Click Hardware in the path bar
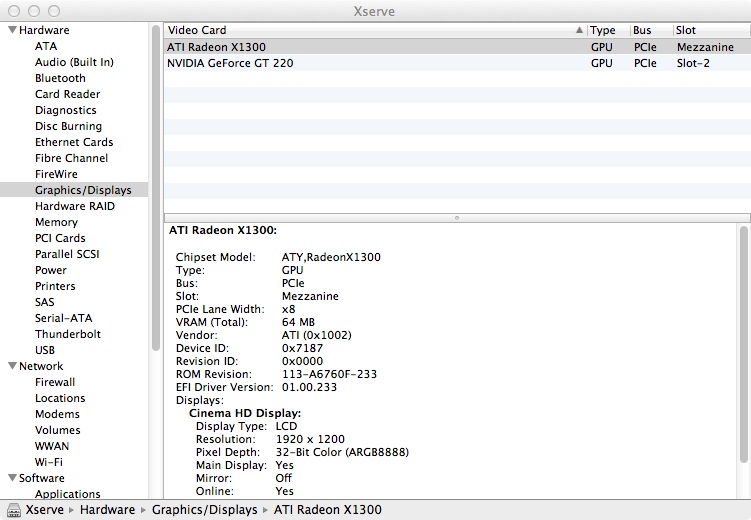Image resolution: width=751 pixels, height=520 pixels. pyautogui.click(x=107, y=509)
